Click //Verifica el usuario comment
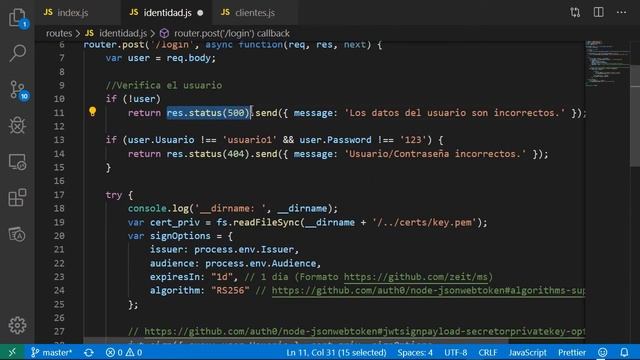 pos(164,85)
